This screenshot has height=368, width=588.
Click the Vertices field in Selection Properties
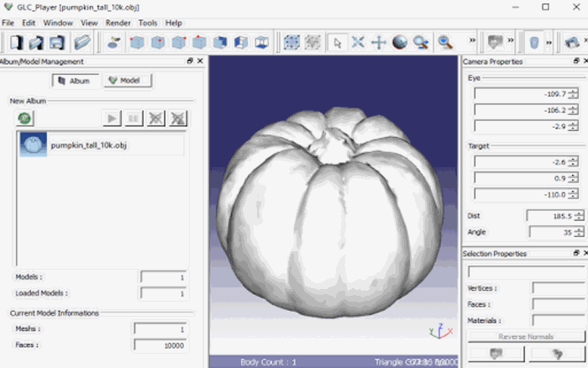click(x=559, y=288)
